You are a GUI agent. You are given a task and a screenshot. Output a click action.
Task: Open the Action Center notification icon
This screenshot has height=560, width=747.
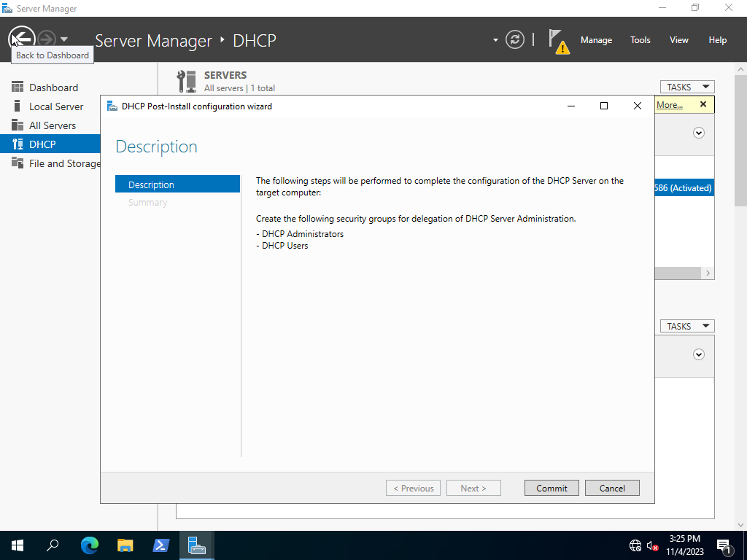pyautogui.click(x=724, y=545)
